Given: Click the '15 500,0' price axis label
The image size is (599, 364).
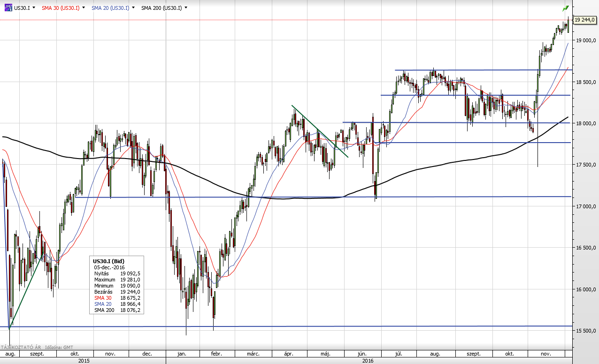Looking at the screenshot, I should 586,330.
